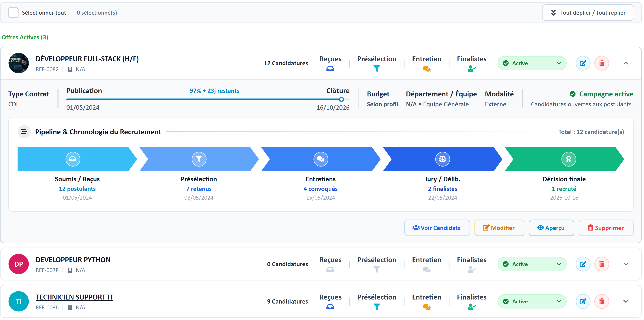Click the Présélection funnel icon for Technicien Support IT
Image resolution: width=644 pixels, height=320 pixels.
pyautogui.click(x=376, y=307)
